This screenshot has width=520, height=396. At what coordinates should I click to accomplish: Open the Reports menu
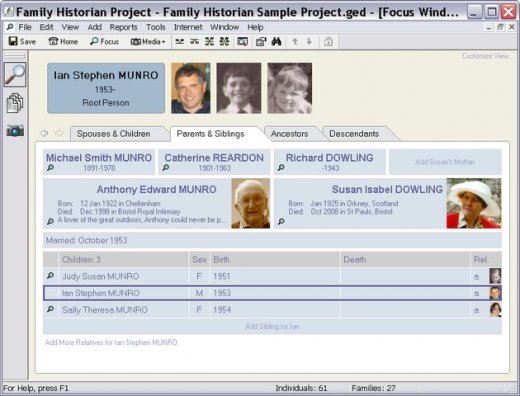[123, 27]
